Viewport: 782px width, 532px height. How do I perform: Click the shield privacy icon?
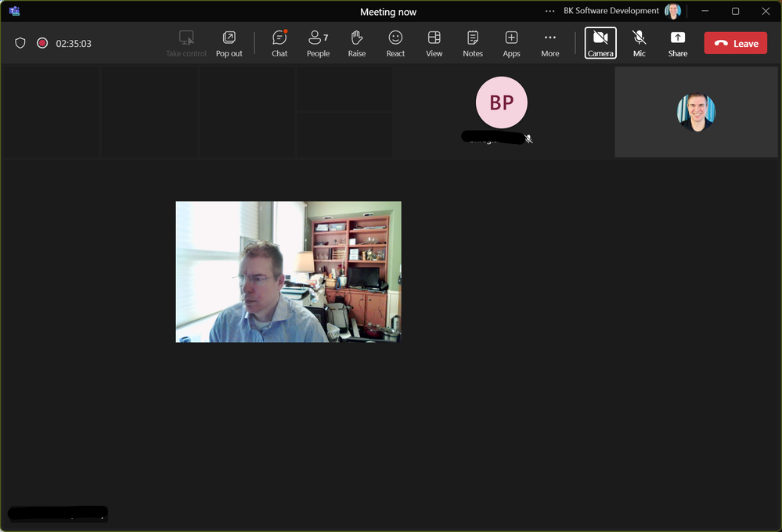[20, 43]
